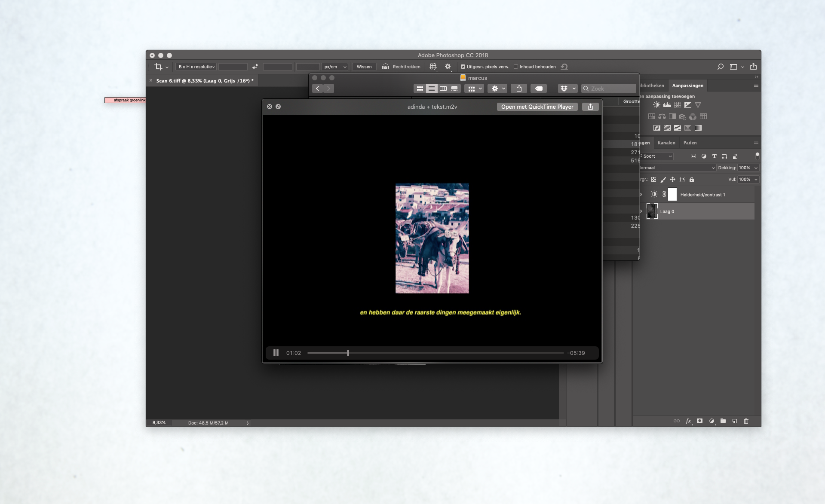Viewport: 825px width, 504px height.
Task: Click the video playback progress bar
Action: [x=435, y=353]
